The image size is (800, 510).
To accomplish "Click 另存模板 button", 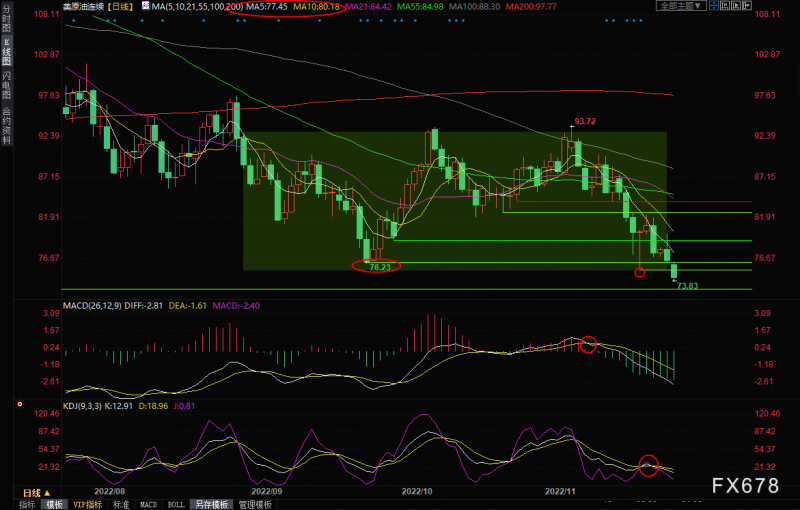I will click(212, 504).
